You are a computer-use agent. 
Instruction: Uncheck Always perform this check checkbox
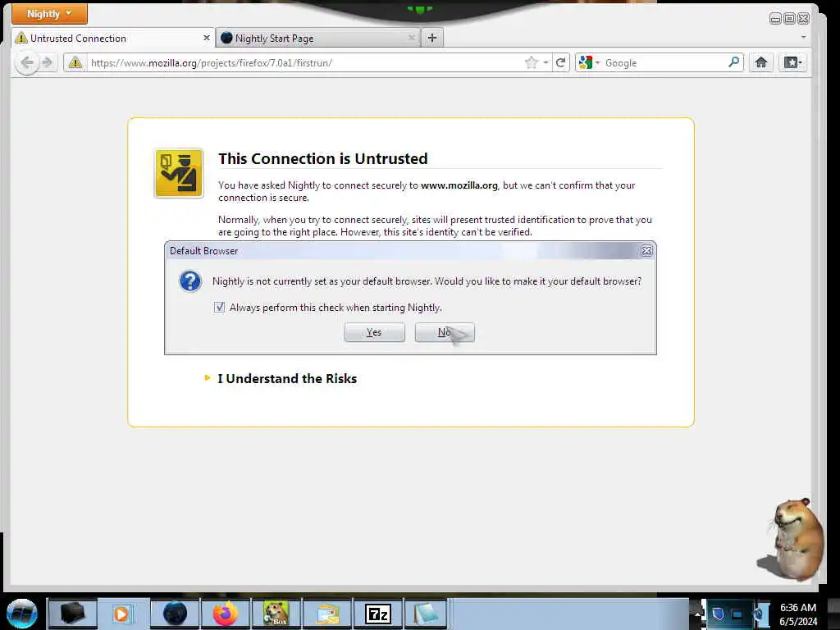coord(219,307)
